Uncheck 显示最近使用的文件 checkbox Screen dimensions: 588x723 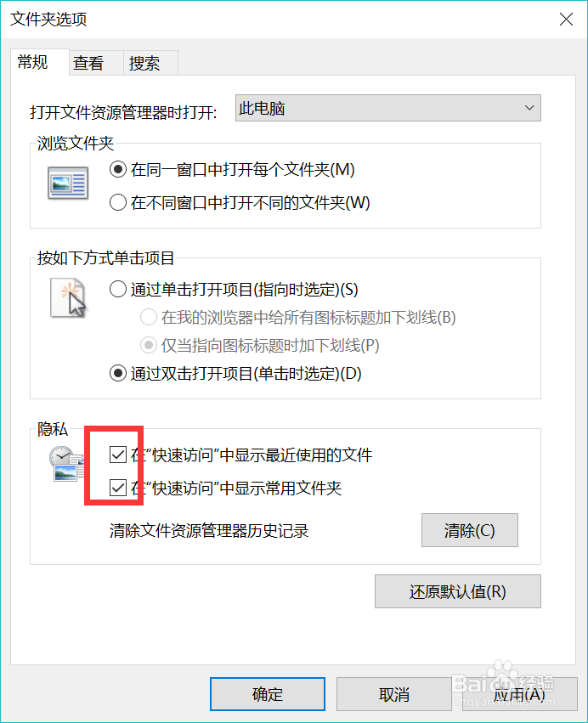[118, 455]
